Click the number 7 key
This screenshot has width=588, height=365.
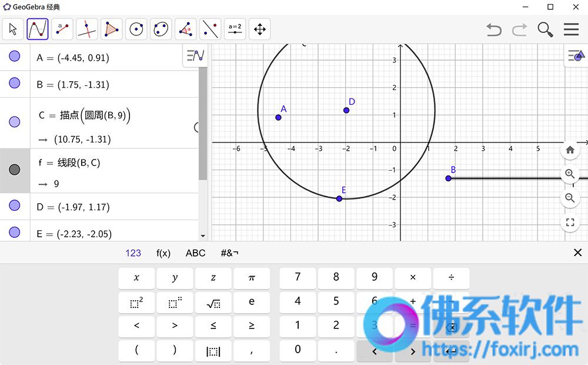point(298,278)
